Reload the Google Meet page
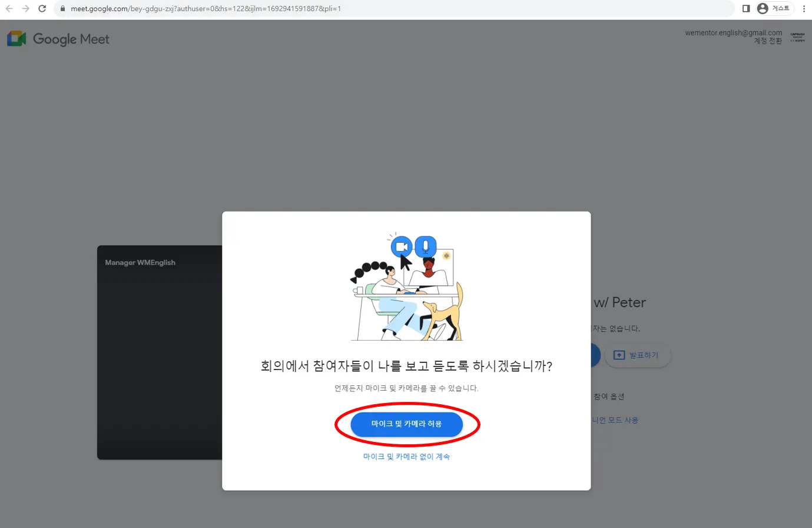 coord(42,9)
